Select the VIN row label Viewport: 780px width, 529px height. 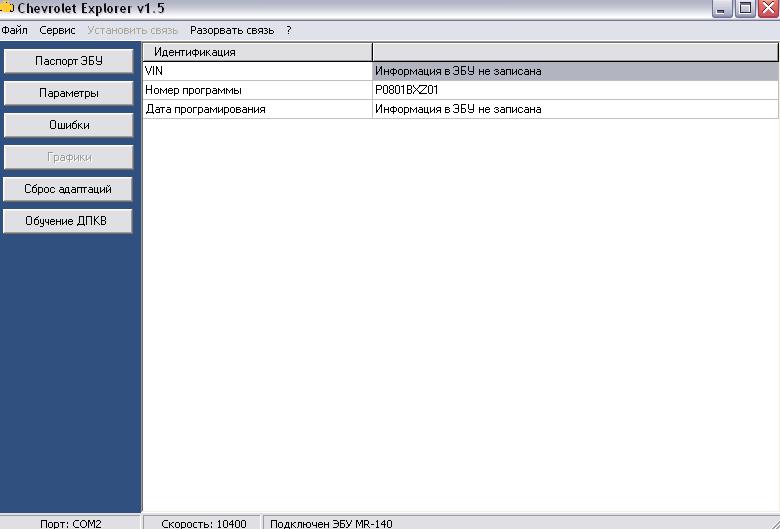point(257,71)
